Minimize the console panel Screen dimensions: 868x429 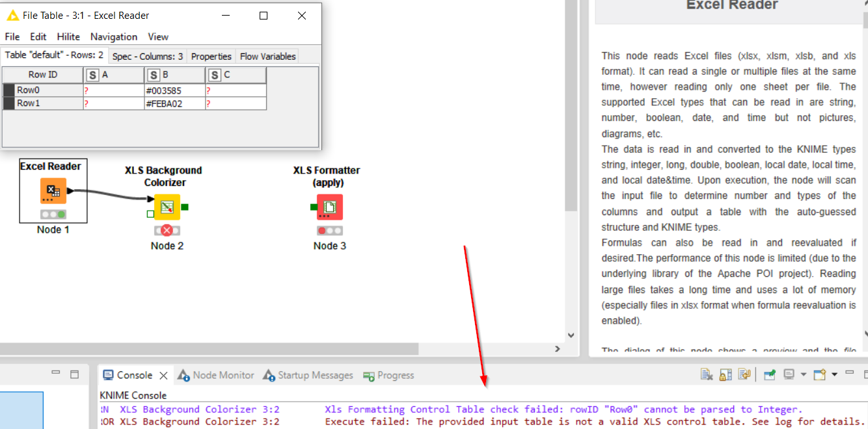849,374
